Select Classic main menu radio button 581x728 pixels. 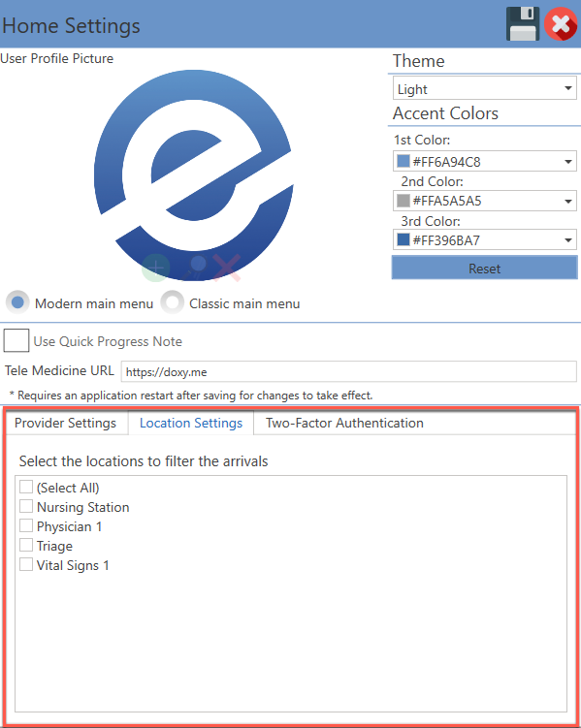coord(173,302)
